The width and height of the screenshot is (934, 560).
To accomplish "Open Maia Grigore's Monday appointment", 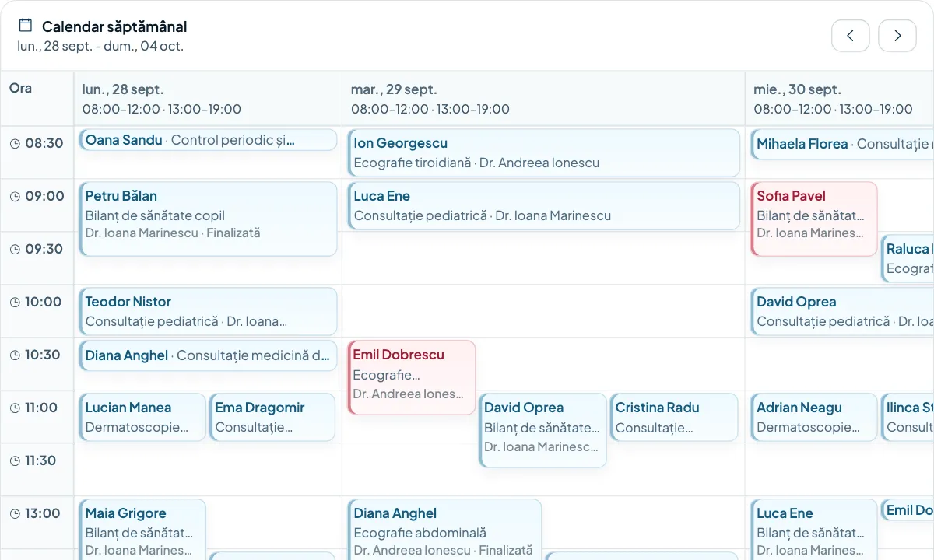I will [x=142, y=530].
